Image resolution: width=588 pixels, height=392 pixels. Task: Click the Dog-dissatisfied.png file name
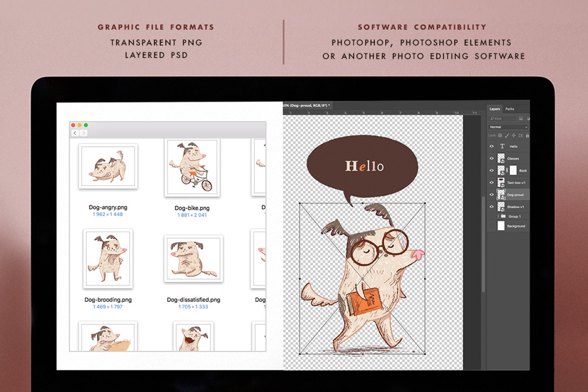pos(194,300)
